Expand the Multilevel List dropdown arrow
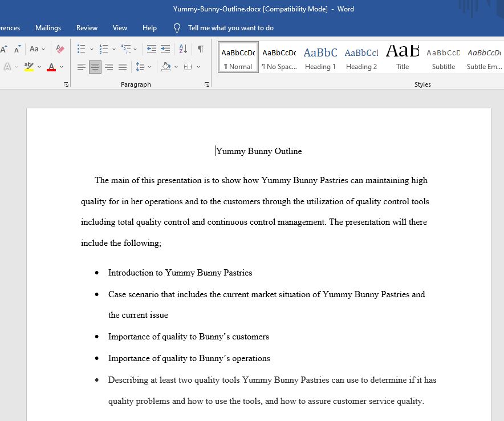The height and width of the screenshot is (421, 504). point(135,49)
